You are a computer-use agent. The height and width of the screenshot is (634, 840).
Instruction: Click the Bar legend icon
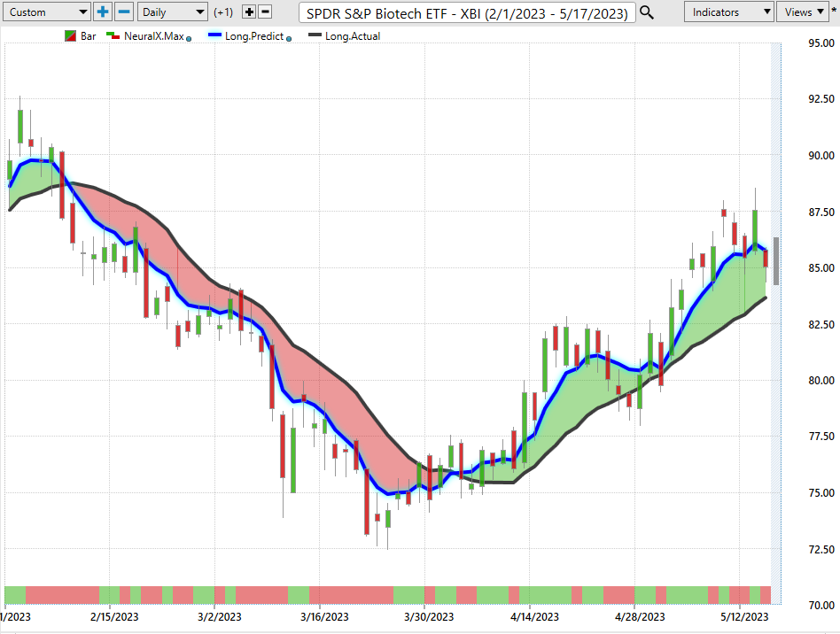click(x=70, y=36)
